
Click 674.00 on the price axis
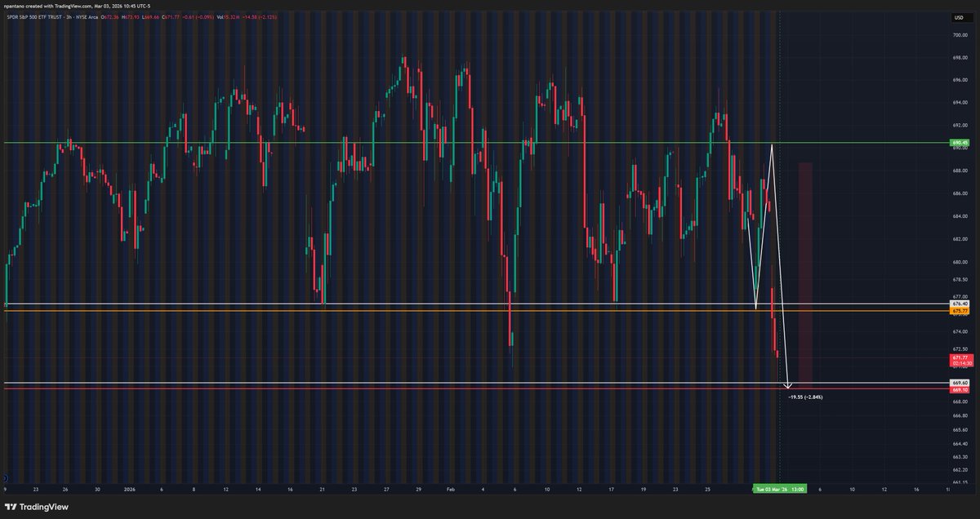(x=960, y=332)
